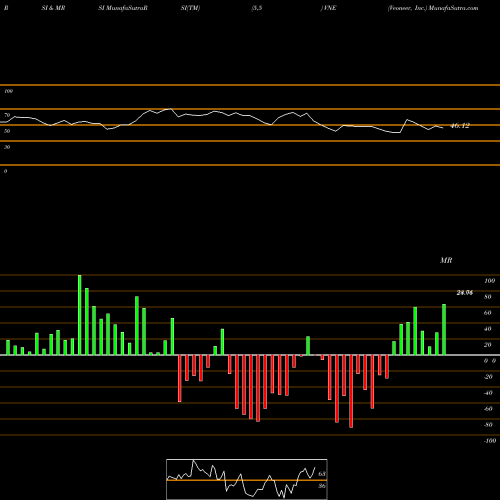Click the 20 label on MR axis

(x=488, y=345)
